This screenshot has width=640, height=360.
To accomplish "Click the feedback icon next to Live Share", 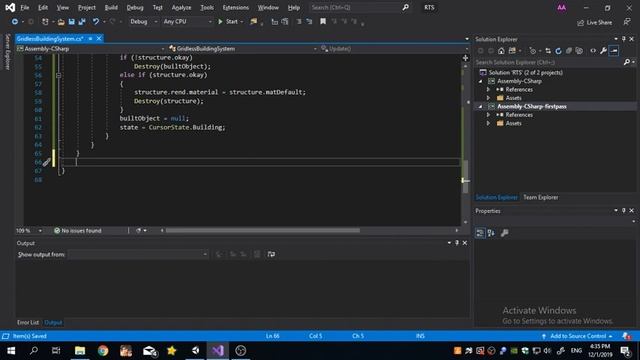I will [627, 22].
